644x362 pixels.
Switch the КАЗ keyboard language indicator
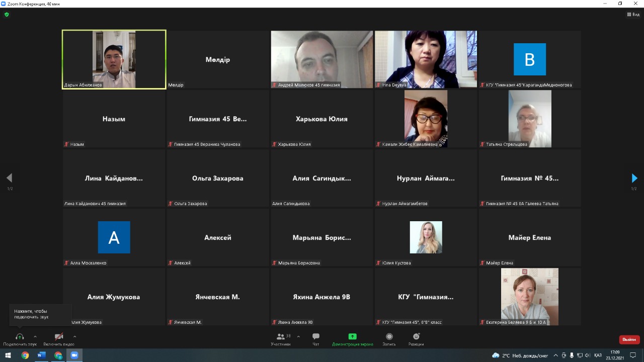coord(598,355)
